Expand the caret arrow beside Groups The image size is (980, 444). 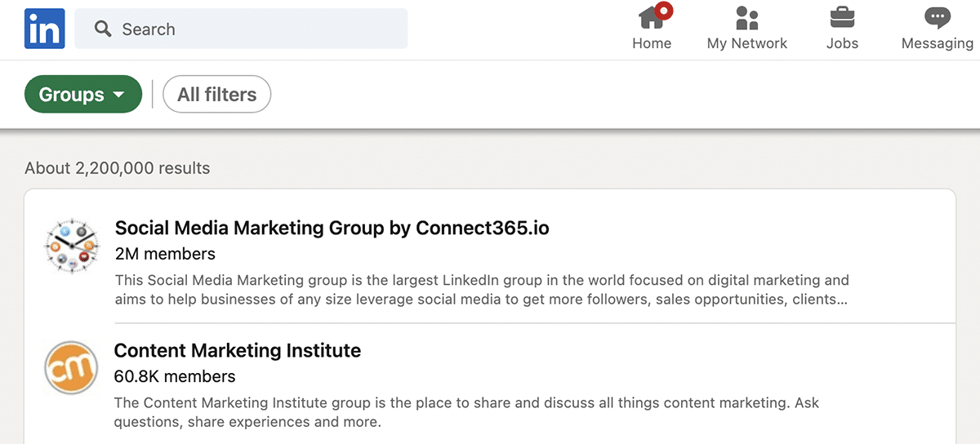pyautogui.click(x=118, y=95)
